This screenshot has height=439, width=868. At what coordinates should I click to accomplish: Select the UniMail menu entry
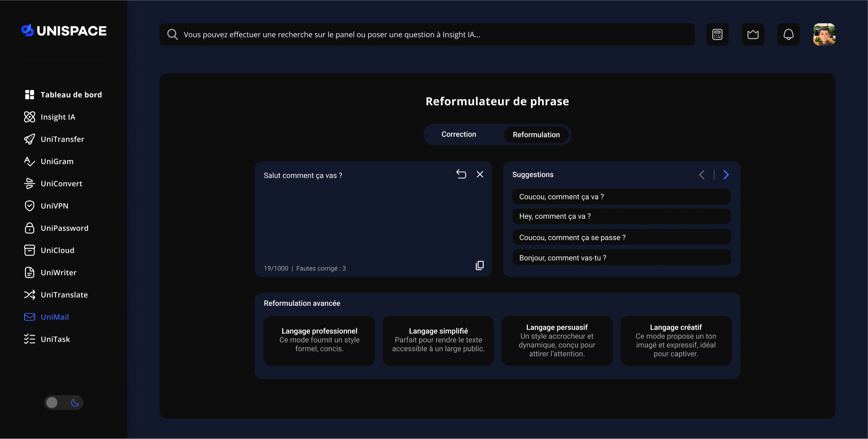click(x=47, y=317)
